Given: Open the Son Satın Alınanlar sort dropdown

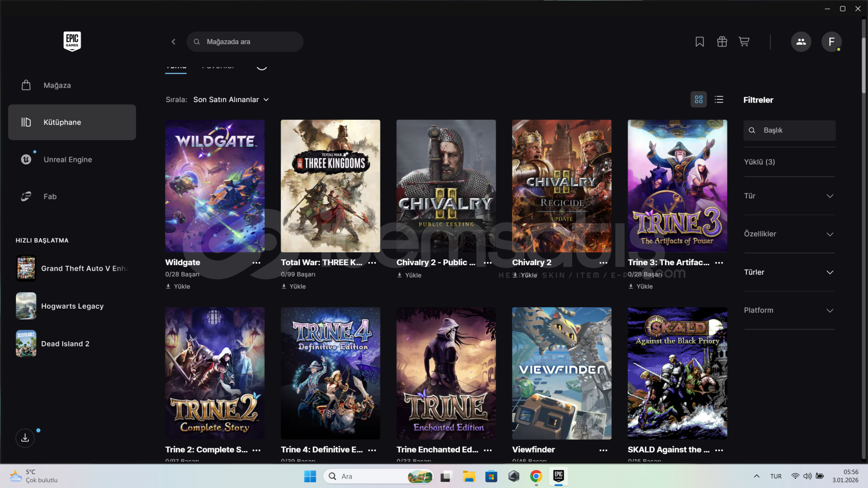Looking at the screenshot, I should 231,99.
